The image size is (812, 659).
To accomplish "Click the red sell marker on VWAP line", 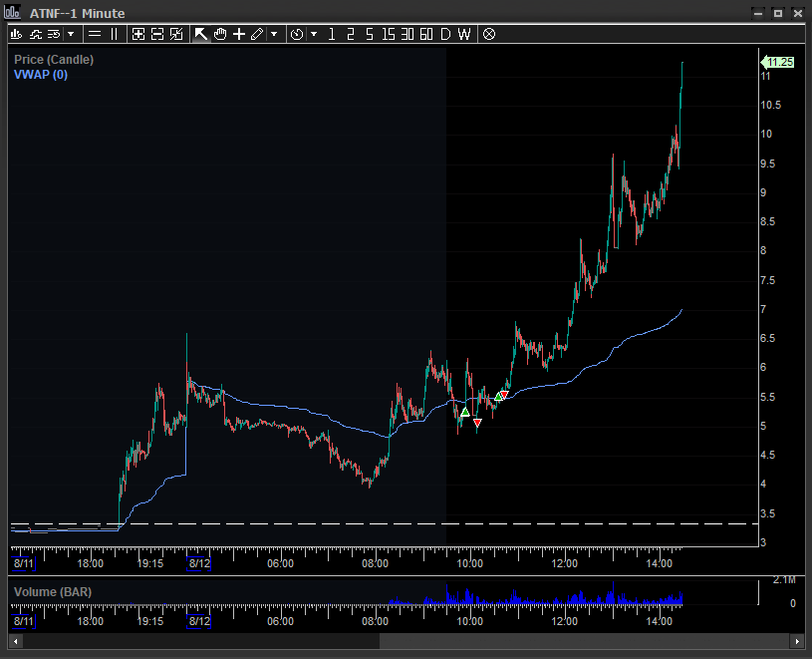I will pyautogui.click(x=504, y=395).
